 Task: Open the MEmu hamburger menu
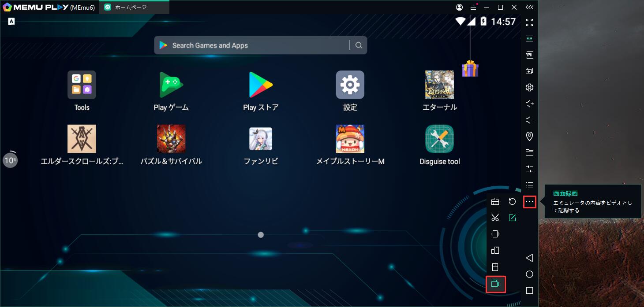(474, 7)
